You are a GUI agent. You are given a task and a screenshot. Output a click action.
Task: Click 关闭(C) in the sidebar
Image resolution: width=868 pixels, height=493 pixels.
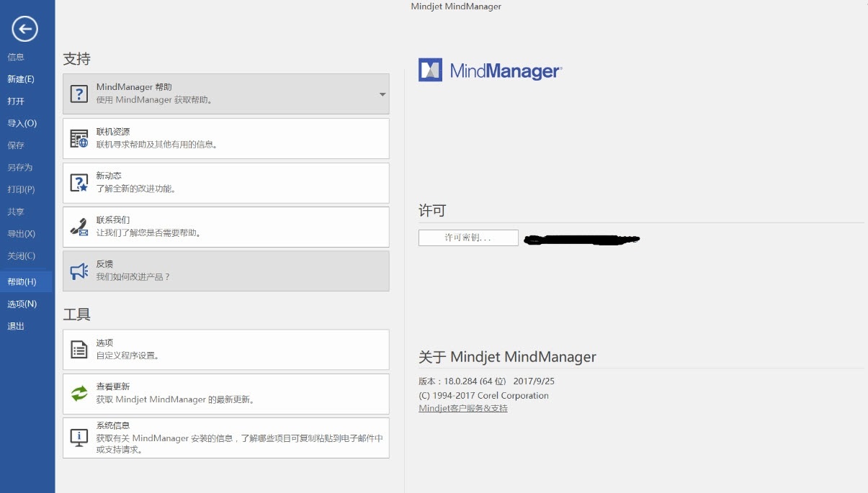(21, 256)
